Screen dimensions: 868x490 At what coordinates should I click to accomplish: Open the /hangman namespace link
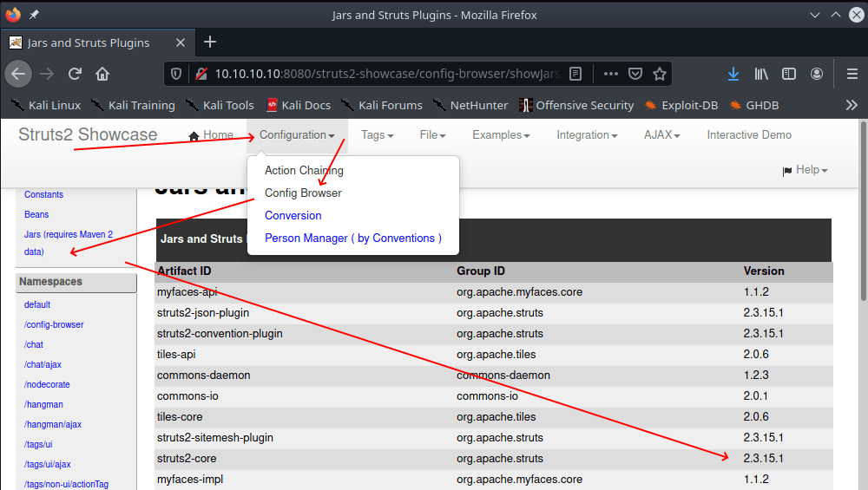pyautogui.click(x=43, y=404)
